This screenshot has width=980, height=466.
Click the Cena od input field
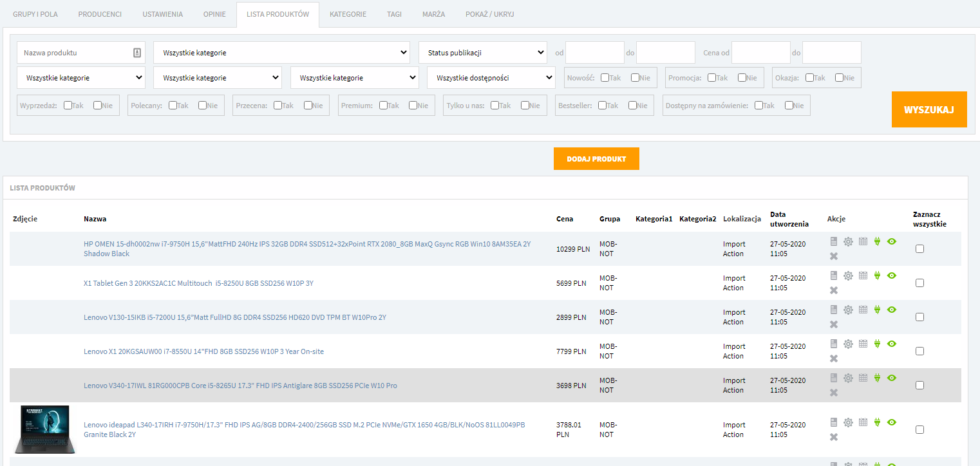tap(761, 53)
